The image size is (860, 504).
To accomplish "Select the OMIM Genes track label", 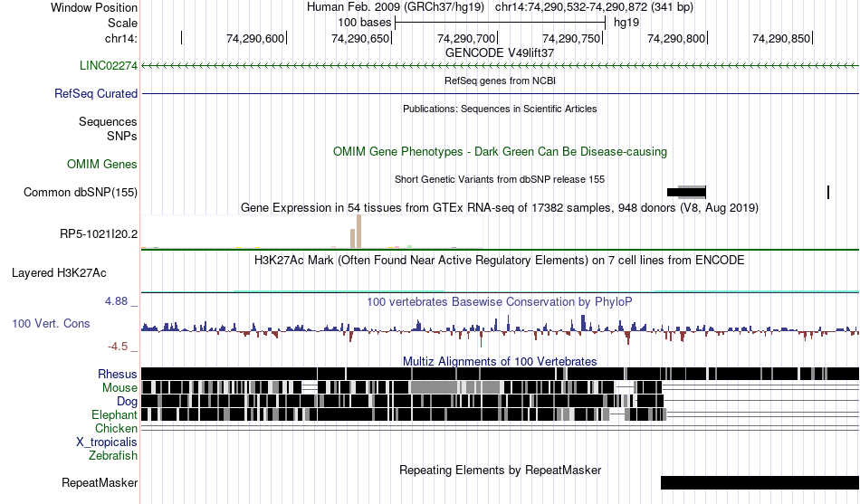I will point(102,164).
